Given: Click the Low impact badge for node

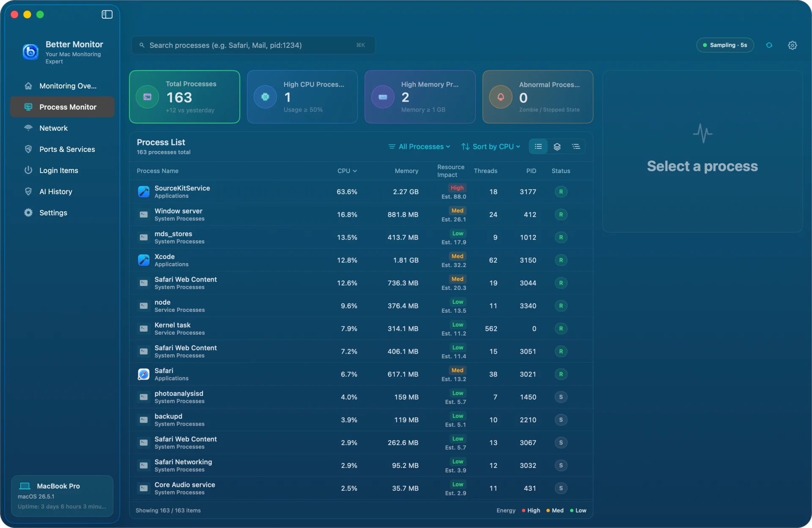Looking at the screenshot, I should point(458,302).
